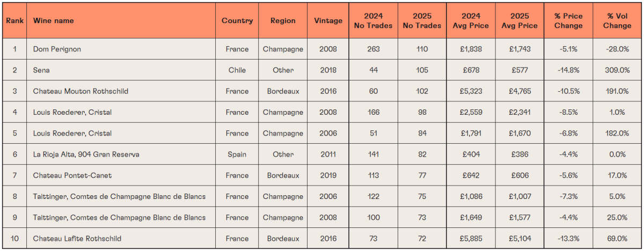Screen dimensions: 644x251
Task: Click the 309.0% volume change cell
Action: coord(617,70)
